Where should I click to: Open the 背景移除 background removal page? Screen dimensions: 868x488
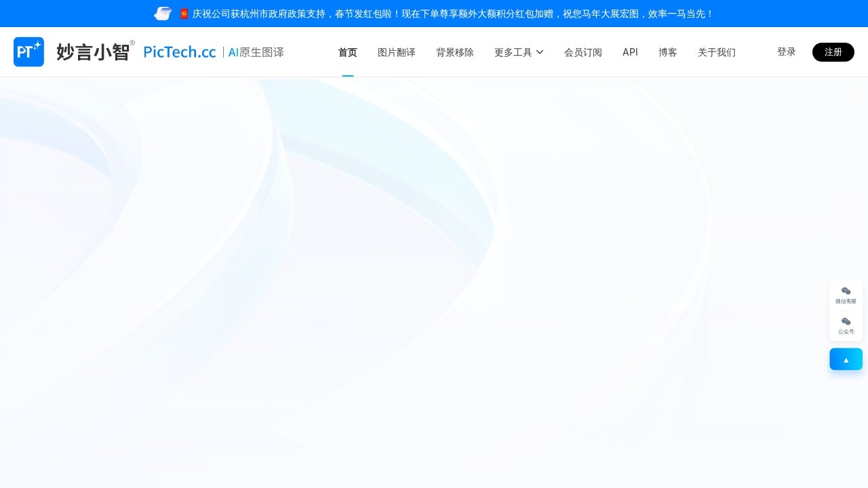[455, 52]
